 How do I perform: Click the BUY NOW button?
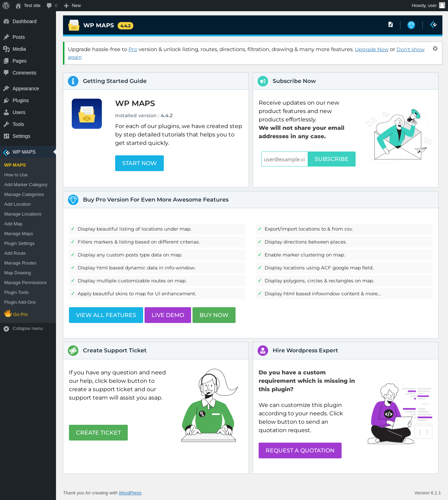pos(214,315)
